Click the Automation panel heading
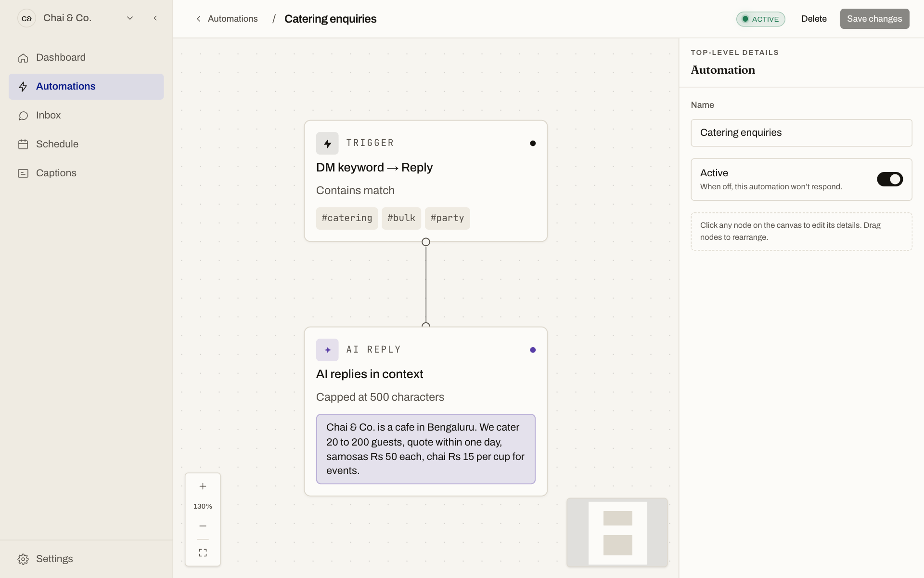Viewport: 924px width, 578px height. pos(723,70)
